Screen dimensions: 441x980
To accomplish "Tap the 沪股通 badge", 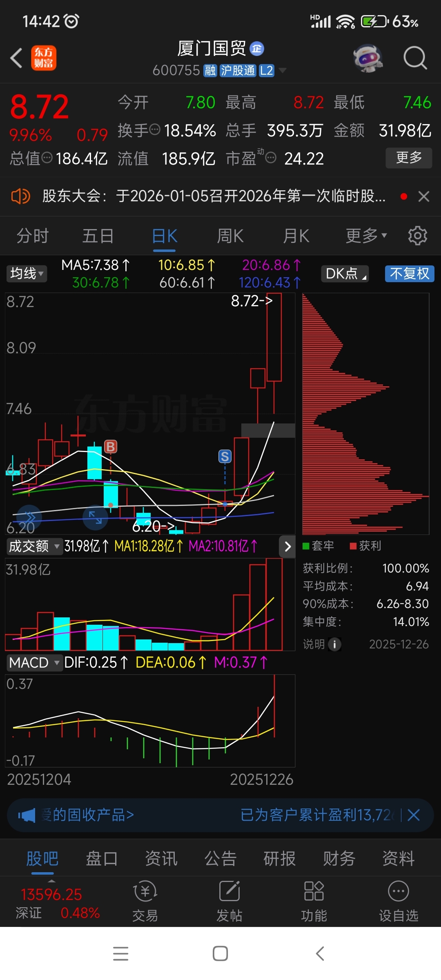I will (x=238, y=71).
